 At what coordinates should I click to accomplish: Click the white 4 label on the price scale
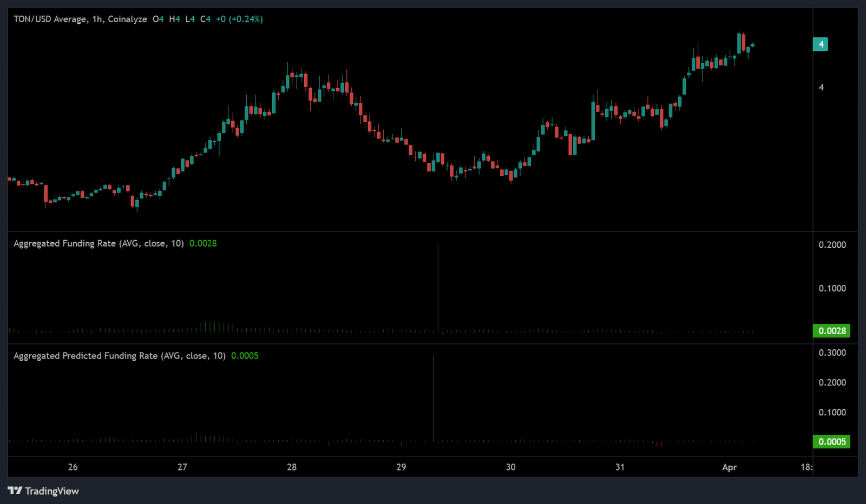click(821, 87)
